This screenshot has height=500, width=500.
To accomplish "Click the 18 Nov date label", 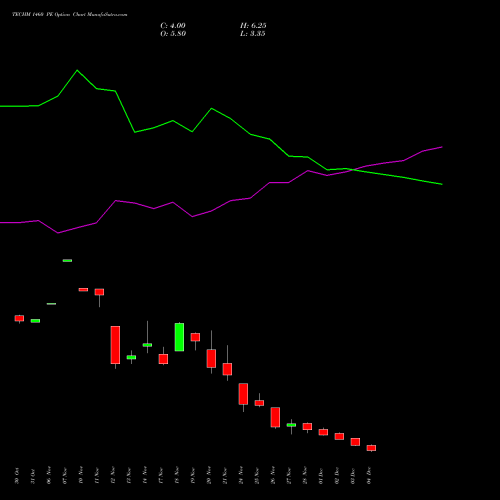I will tap(177, 475).
